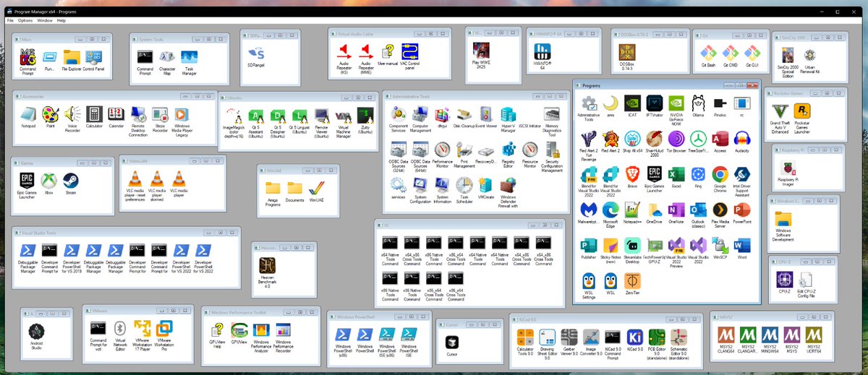The height and width of the screenshot is (375, 868).
Task: Open Paint in Accessories group
Action: tap(50, 113)
